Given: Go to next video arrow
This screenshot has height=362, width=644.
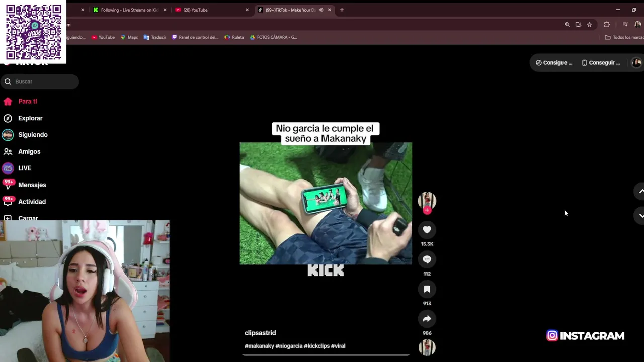Looking at the screenshot, I should pyautogui.click(x=641, y=215).
